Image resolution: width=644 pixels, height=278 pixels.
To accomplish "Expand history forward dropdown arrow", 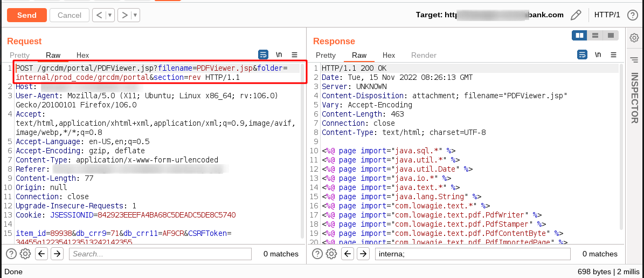I will point(135,16).
